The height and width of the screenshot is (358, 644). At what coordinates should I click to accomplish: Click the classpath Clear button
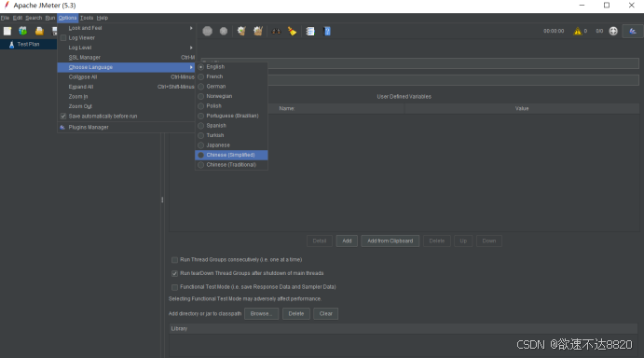(326, 313)
